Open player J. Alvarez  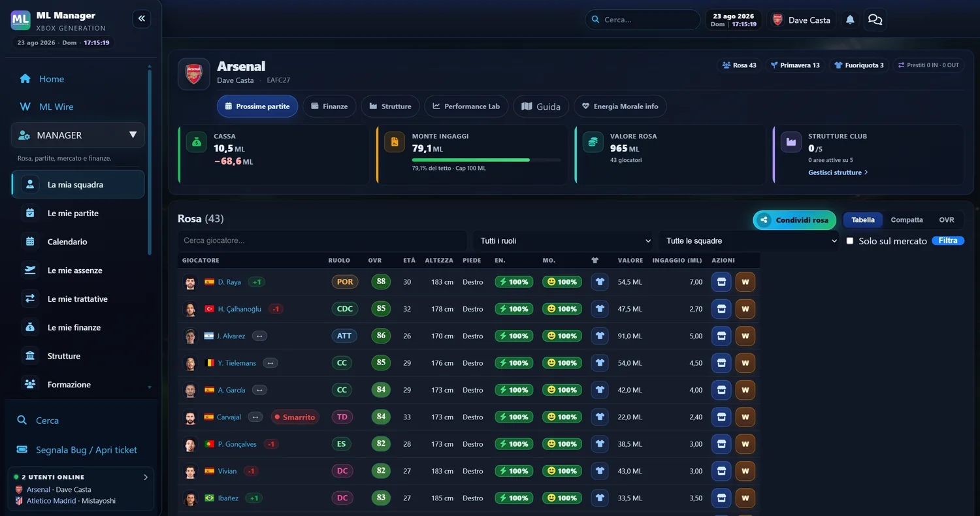[x=231, y=336]
